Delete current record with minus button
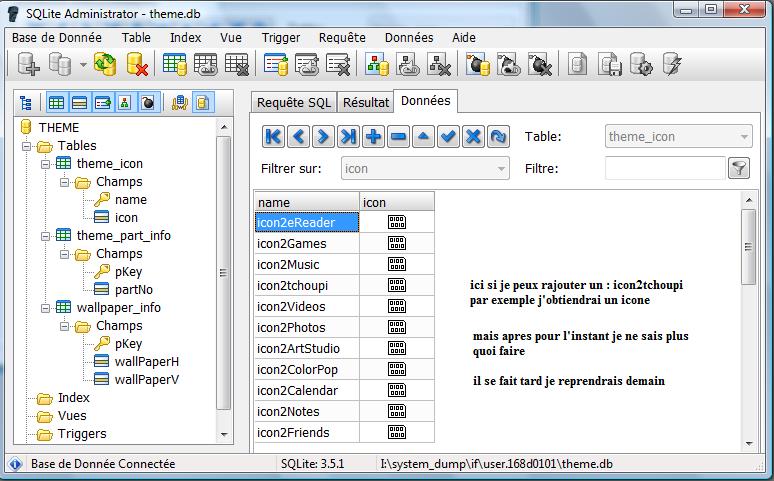 (398, 137)
